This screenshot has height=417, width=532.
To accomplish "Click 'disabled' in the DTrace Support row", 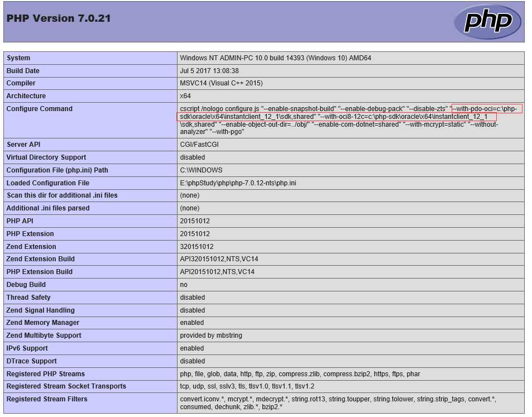I will (x=193, y=361).
